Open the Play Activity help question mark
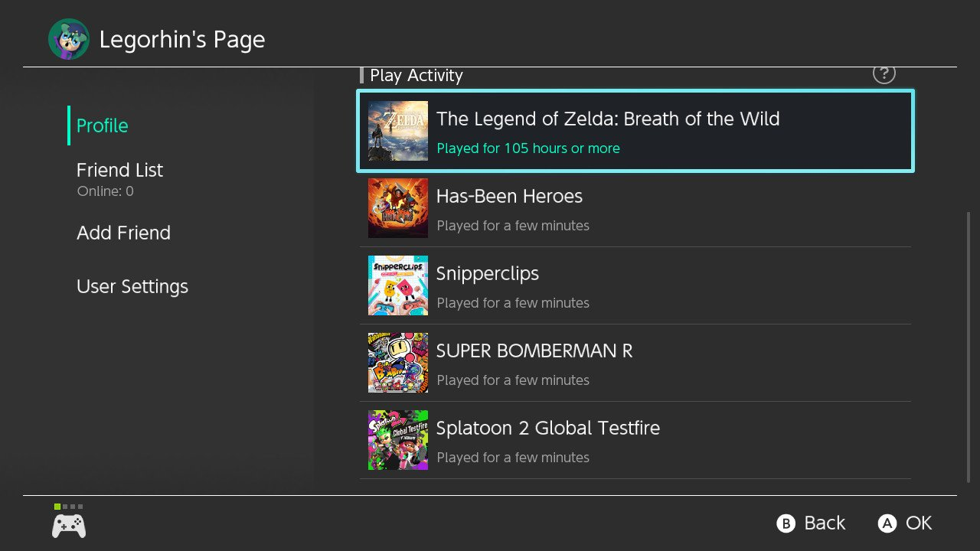 pyautogui.click(x=884, y=73)
